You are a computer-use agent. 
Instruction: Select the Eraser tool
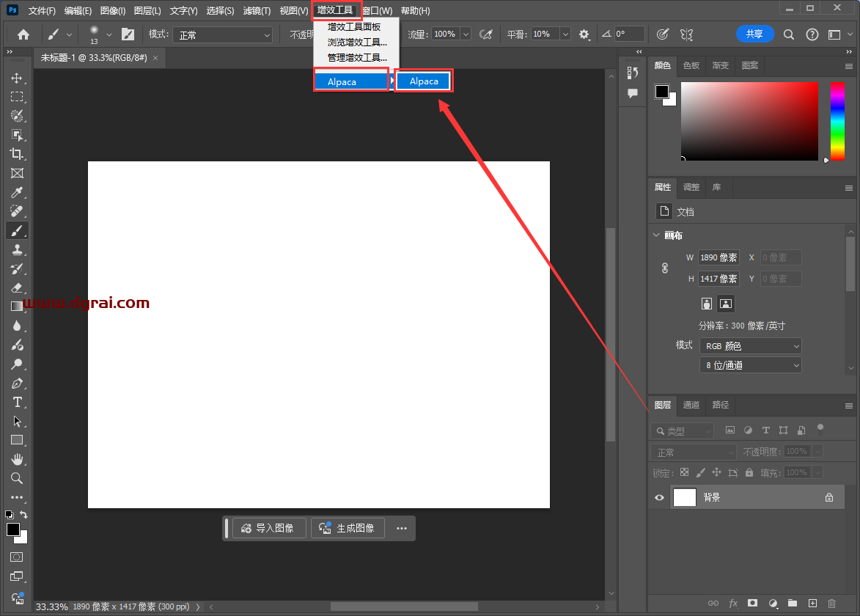tap(17, 288)
